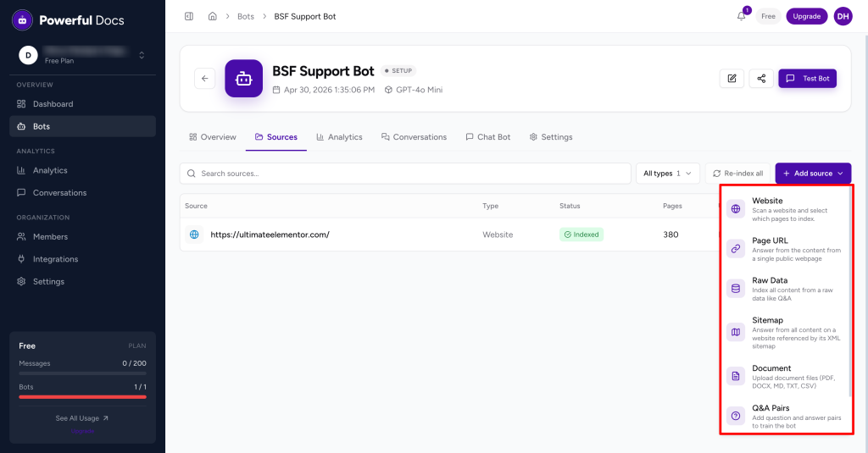Click the share bot icon
Image resolution: width=868 pixels, height=453 pixels.
(x=761, y=79)
